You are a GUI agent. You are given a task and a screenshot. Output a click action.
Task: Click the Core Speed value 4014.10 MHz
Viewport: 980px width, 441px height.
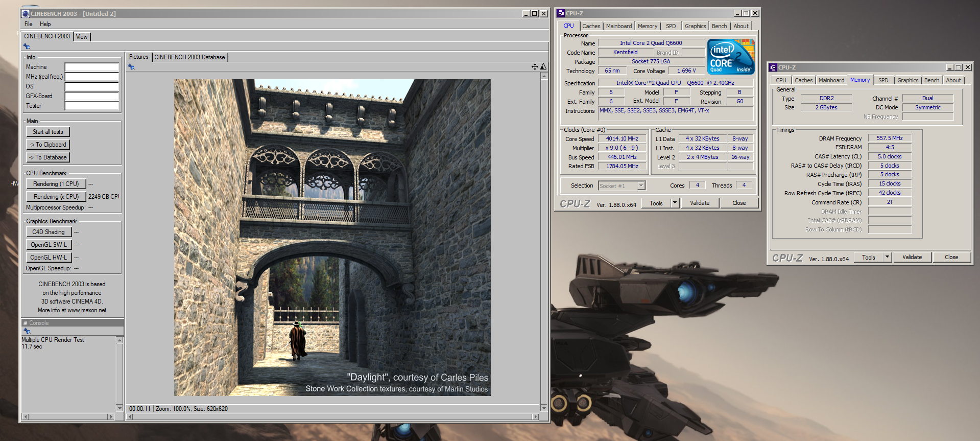(622, 138)
